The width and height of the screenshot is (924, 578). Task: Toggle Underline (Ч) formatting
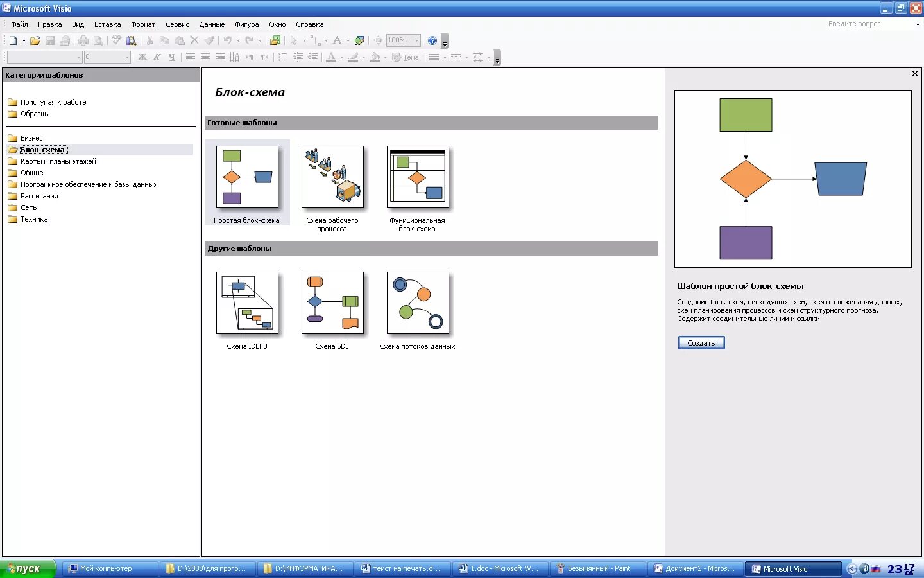point(171,57)
